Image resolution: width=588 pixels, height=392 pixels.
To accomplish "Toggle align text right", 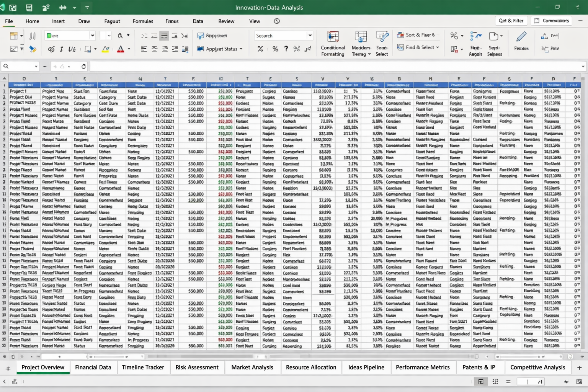I will click(x=165, y=49).
